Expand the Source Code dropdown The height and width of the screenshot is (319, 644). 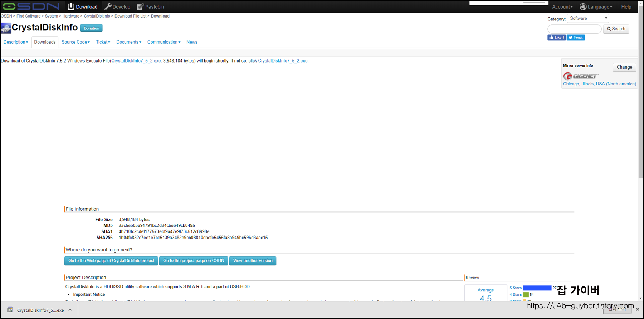coord(75,42)
